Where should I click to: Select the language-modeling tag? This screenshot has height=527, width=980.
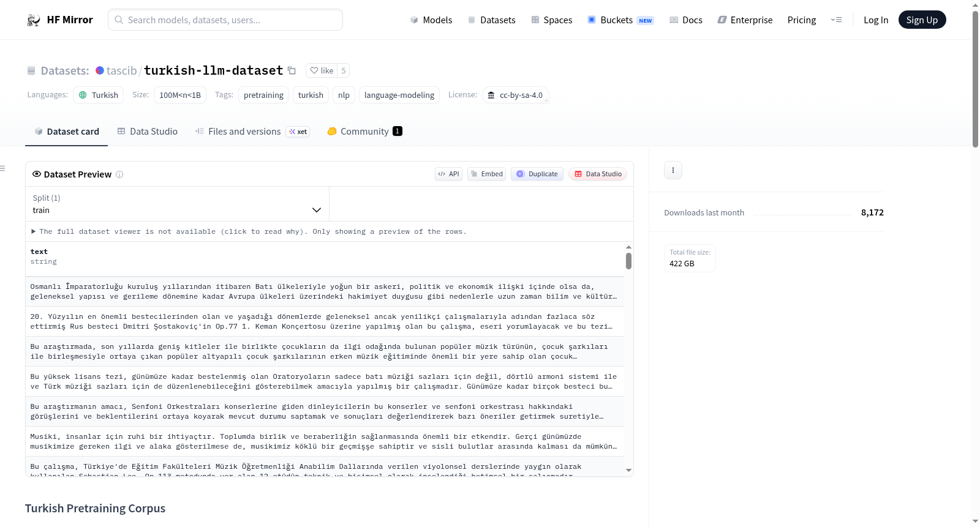pyautogui.click(x=399, y=95)
